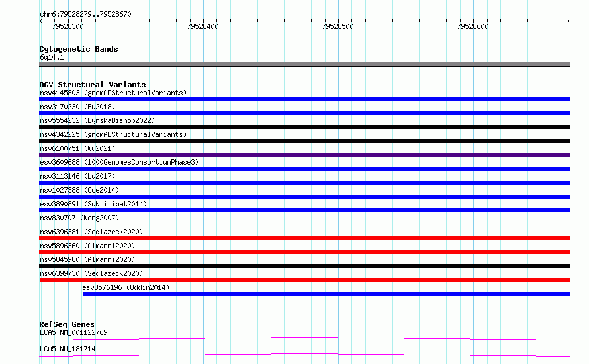Open esv3576196 (Uddin2014) variant label

126,287
